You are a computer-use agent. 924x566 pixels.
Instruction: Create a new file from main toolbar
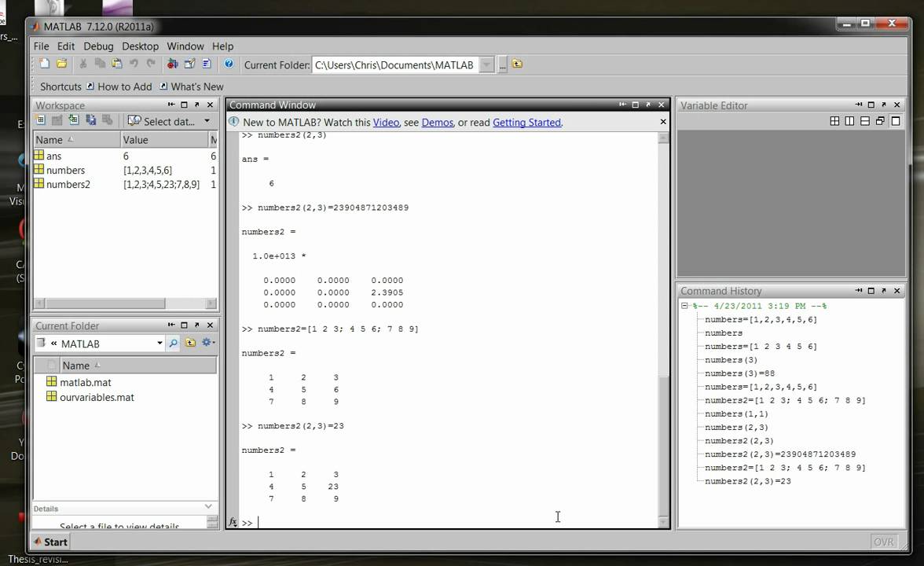tap(45, 64)
